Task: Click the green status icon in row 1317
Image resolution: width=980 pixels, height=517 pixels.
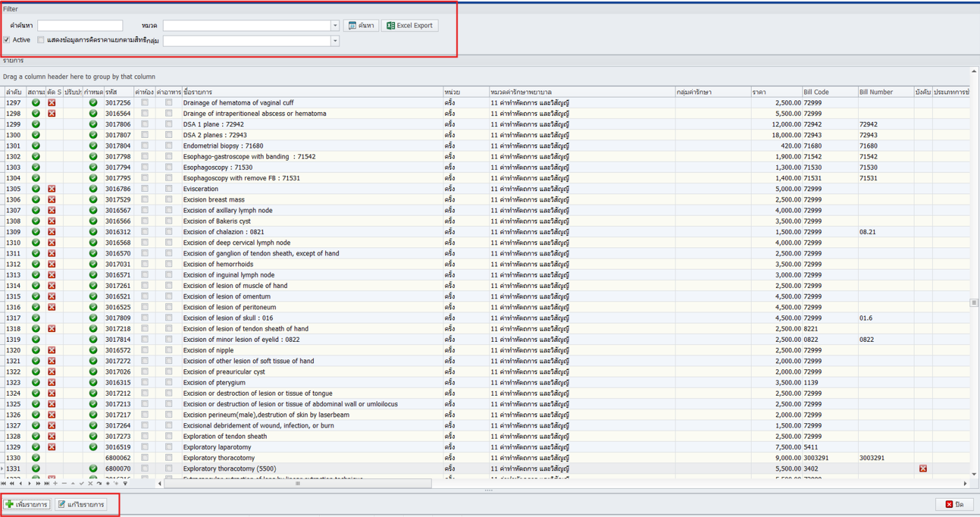Action: click(36, 318)
